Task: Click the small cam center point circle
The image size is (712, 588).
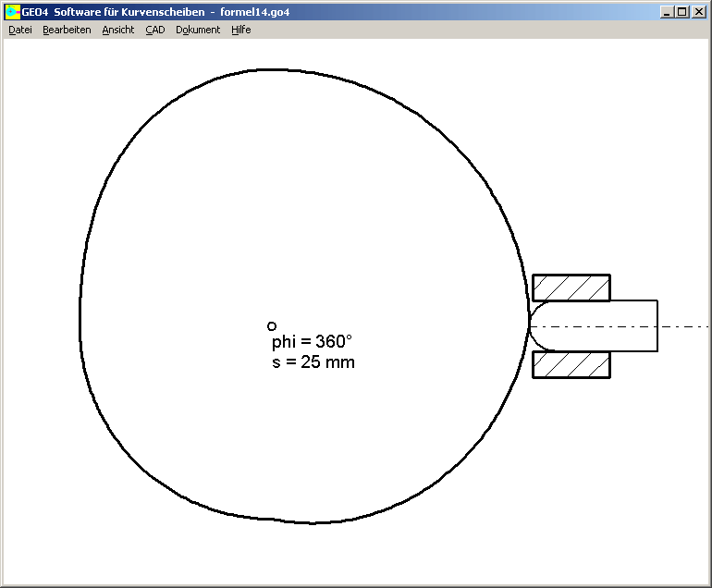Action: click(272, 326)
